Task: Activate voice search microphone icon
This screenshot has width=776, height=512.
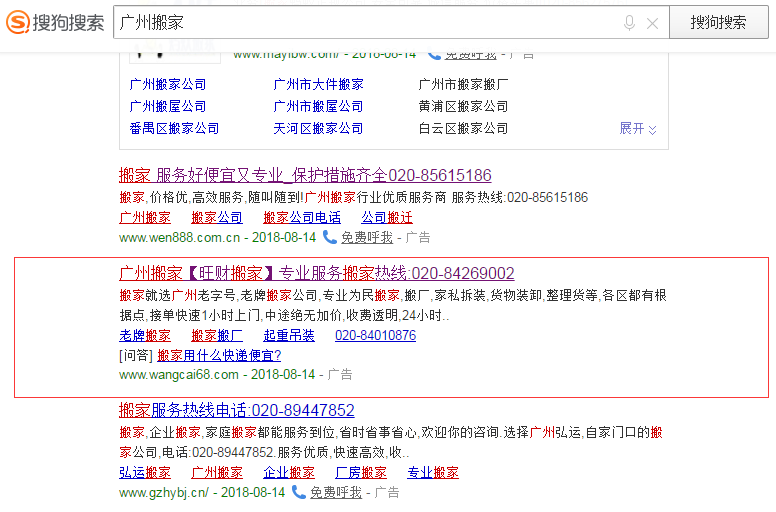Action: click(x=629, y=23)
